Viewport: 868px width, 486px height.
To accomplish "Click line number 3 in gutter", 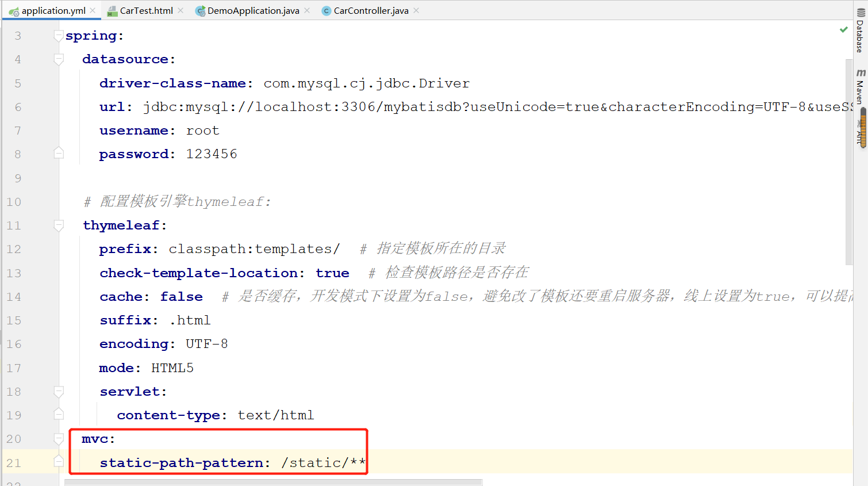I will [18, 36].
